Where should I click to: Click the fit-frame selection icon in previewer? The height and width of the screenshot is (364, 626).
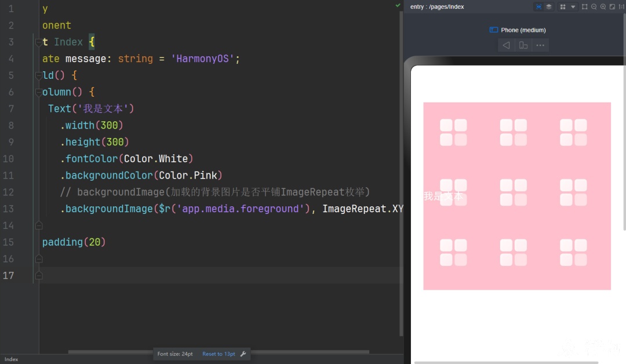pyautogui.click(x=584, y=7)
